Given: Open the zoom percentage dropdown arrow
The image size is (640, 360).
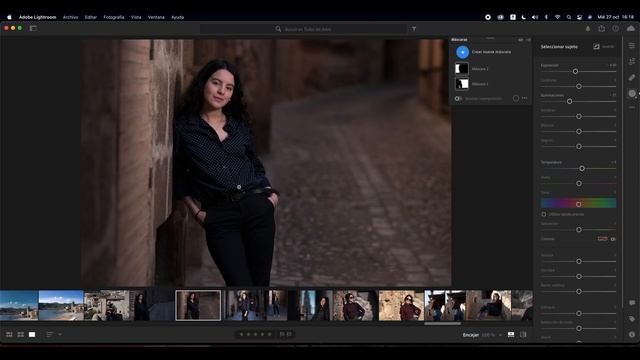Looking at the screenshot, I should click(x=500, y=335).
